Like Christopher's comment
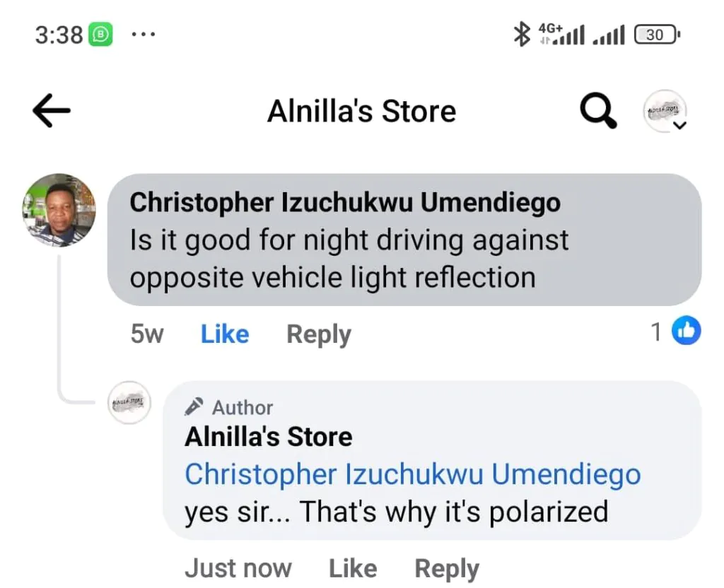 224,334
